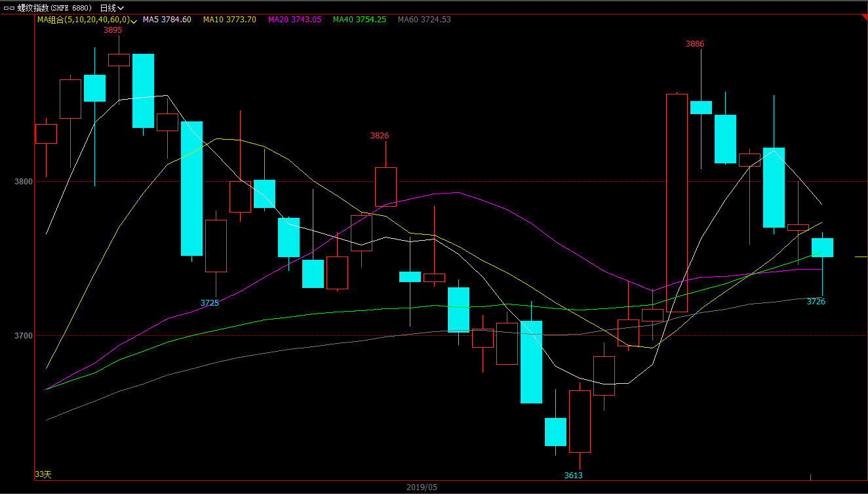
Task: Click the 3725 low price label
Action: click(210, 303)
